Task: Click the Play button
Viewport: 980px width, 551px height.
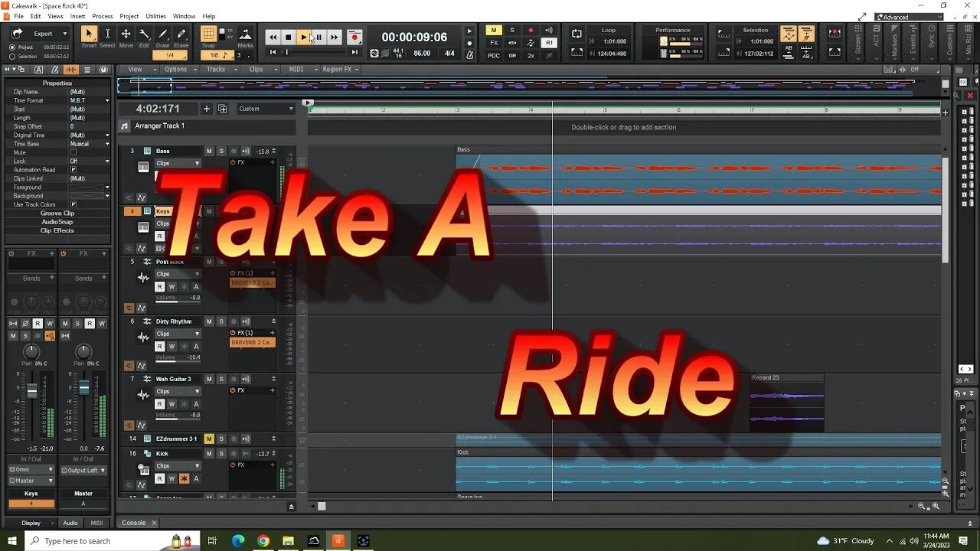Action: 303,37
